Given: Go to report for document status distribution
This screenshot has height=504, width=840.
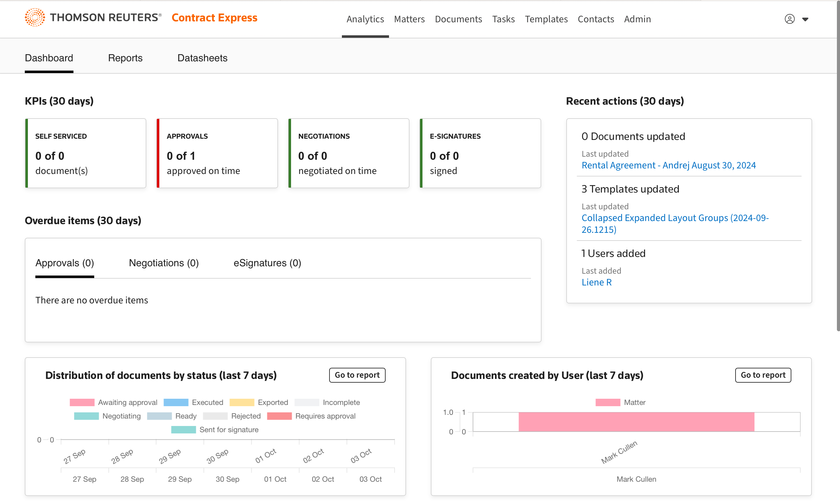Looking at the screenshot, I should (x=357, y=375).
